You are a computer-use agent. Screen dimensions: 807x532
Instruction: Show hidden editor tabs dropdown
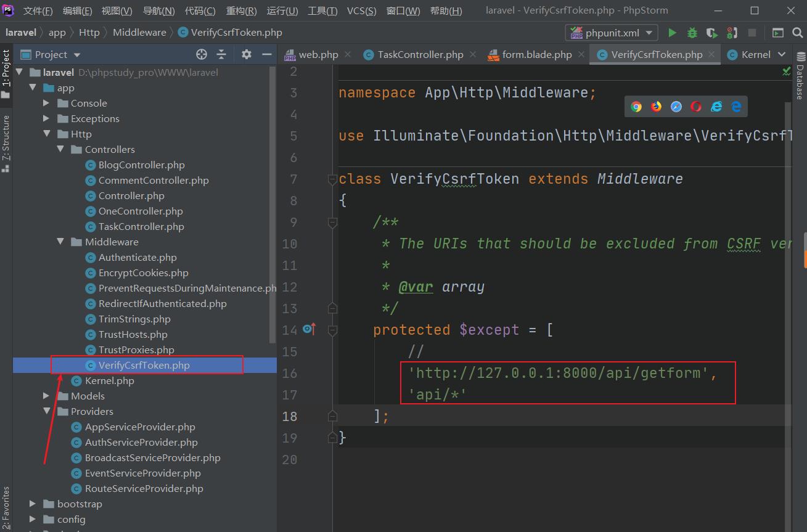coord(782,54)
